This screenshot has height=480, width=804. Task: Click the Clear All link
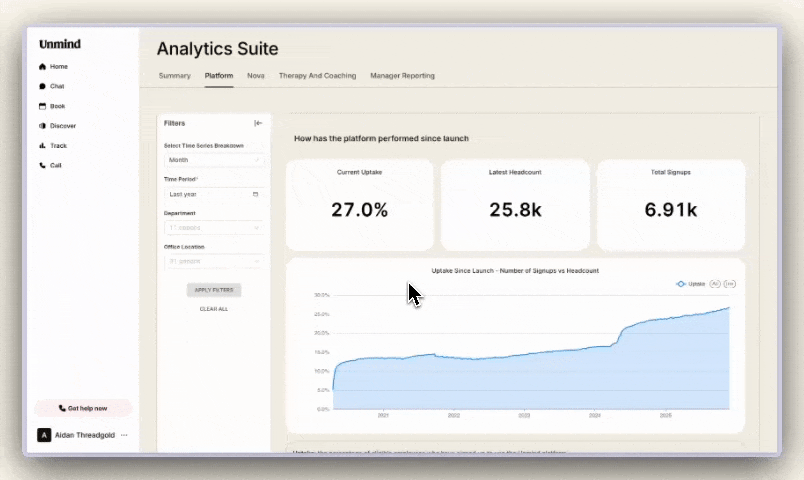(x=213, y=309)
